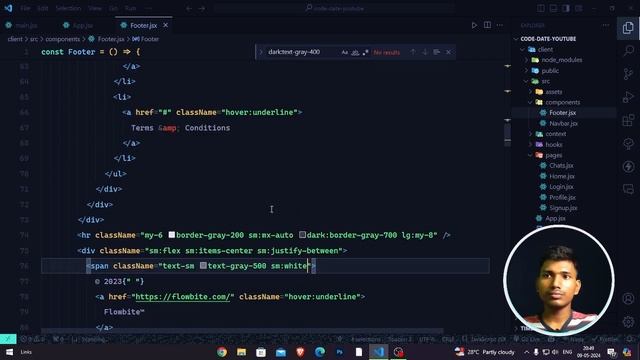Open the Windows Start menu
This screenshot has width=640, height=360.
[9, 352]
